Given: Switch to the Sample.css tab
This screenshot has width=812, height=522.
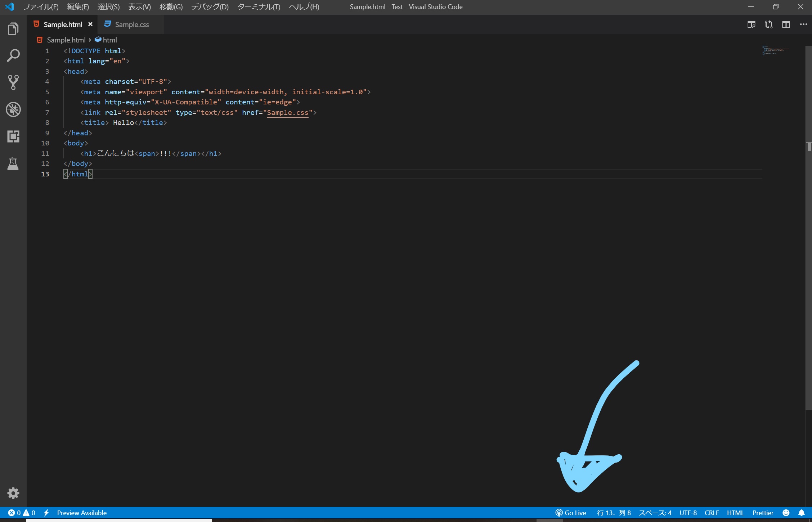Looking at the screenshot, I should click(131, 24).
